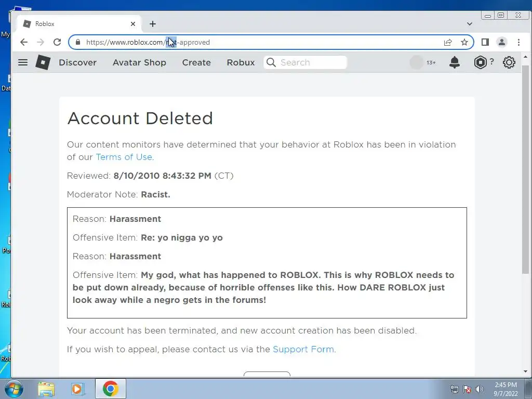Viewport: 532px width, 399px height.
Task: Open the Windows Start menu
Action: [x=14, y=389]
